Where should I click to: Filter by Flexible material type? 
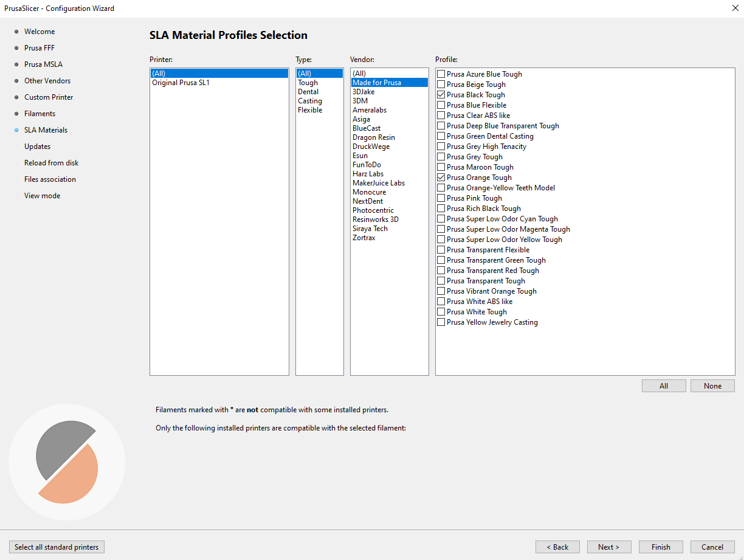point(320,110)
